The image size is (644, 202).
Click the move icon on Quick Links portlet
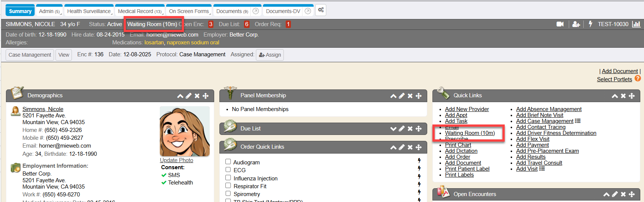point(632,96)
